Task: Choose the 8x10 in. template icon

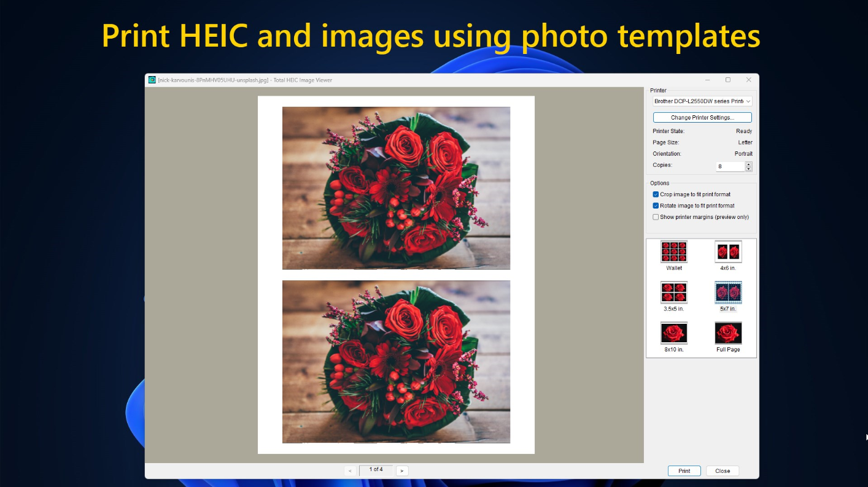Action: point(674,333)
